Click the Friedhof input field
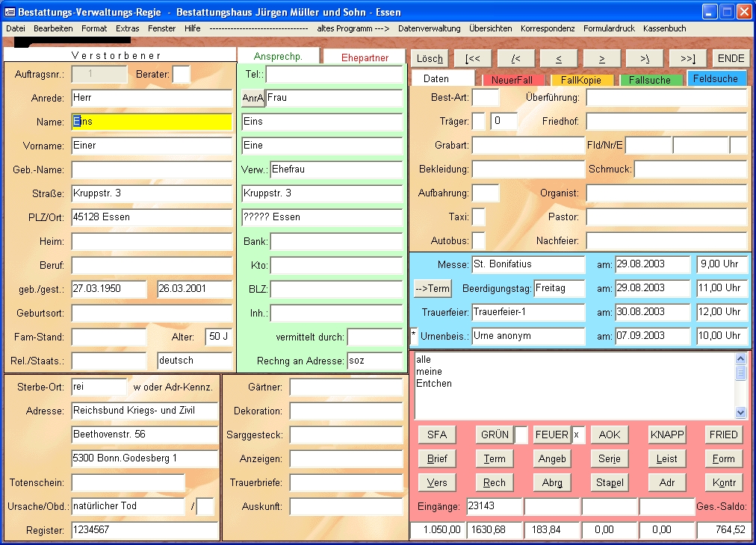This screenshot has height=545, width=756. pyautogui.click(x=667, y=122)
